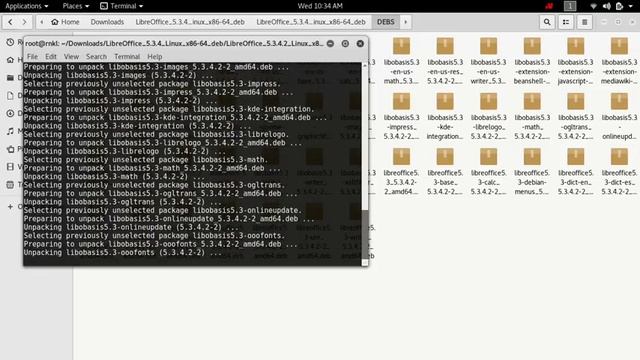Open terminal View menu
Viewport: 640px width, 360px height.
[71, 56]
